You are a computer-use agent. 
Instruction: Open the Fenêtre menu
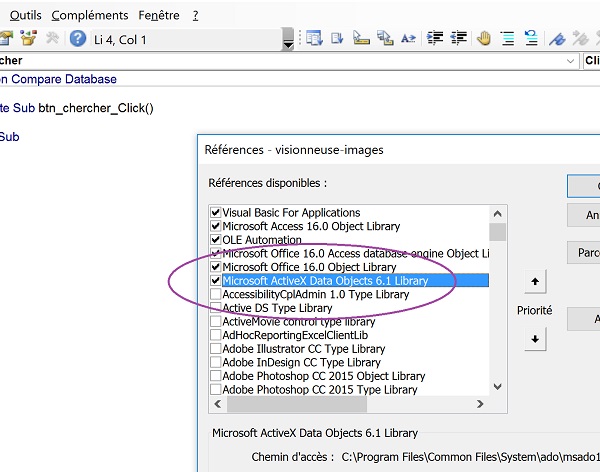(159, 15)
